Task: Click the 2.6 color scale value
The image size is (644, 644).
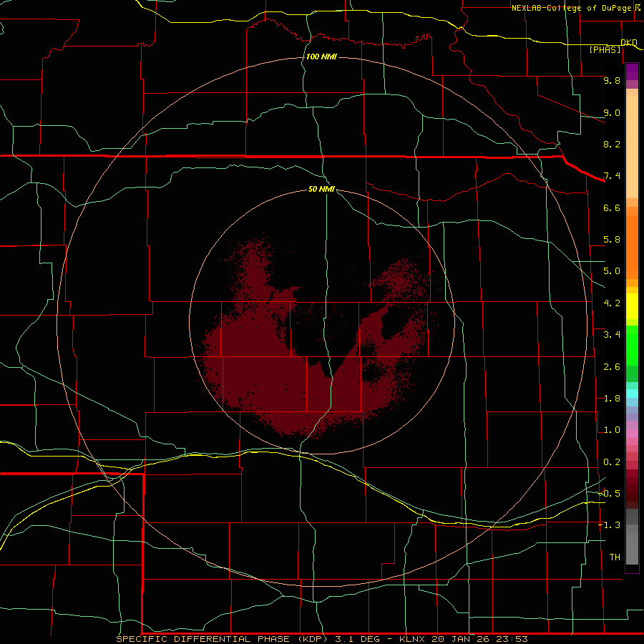Action: click(612, 367)
